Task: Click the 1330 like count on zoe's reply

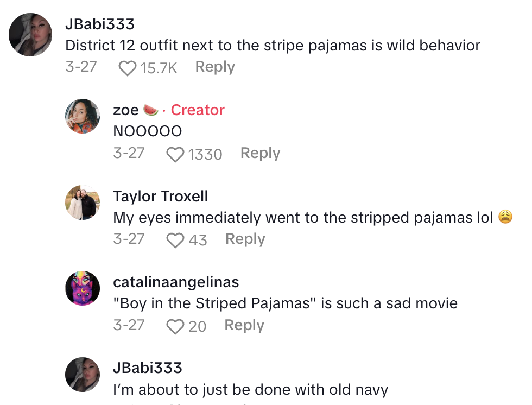Action: (205, 155)
